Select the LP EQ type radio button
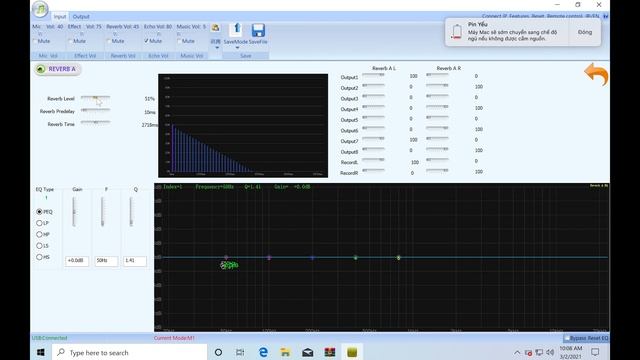The image size is (640, 360). [39, 223]
